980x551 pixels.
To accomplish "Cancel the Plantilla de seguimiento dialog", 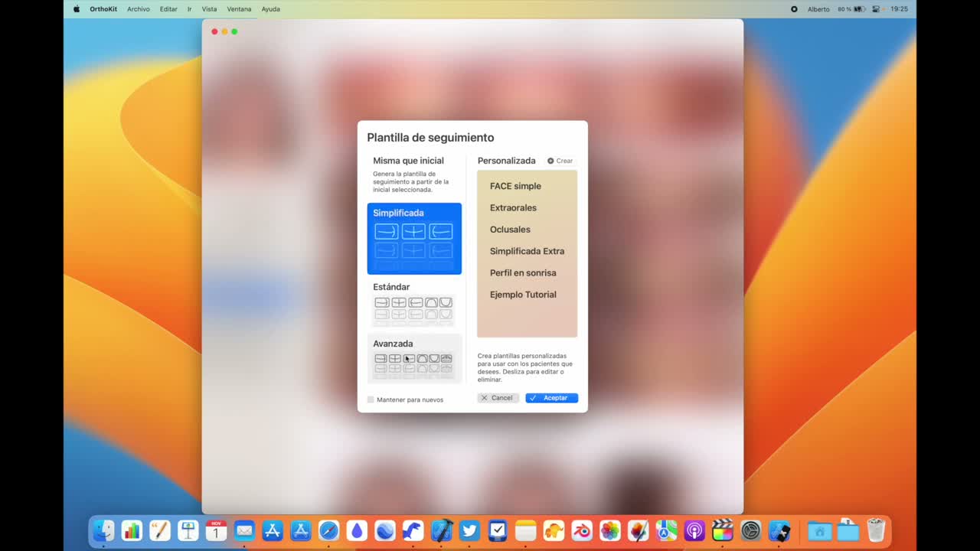I will click(x=498, y=398).
